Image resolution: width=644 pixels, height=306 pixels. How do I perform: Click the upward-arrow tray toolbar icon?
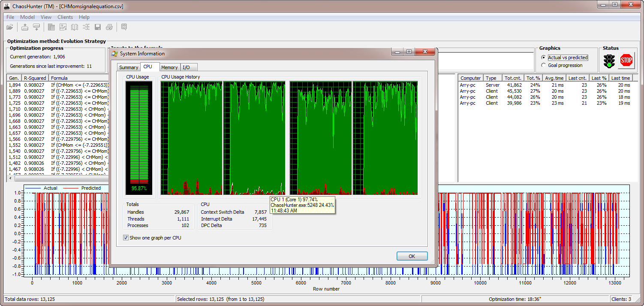click(25, 27)
